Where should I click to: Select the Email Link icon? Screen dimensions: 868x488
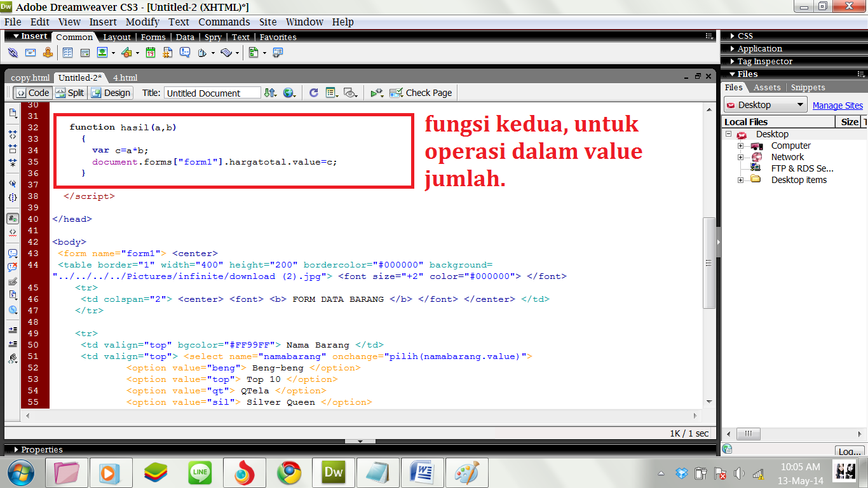click(x=29, y=52)
